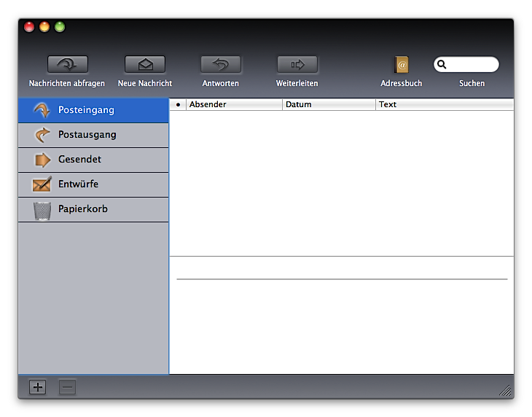This screenshot has height=417, width=532.
Task: Open the Adressbuch book icon
Action: [x=402, y=64]
